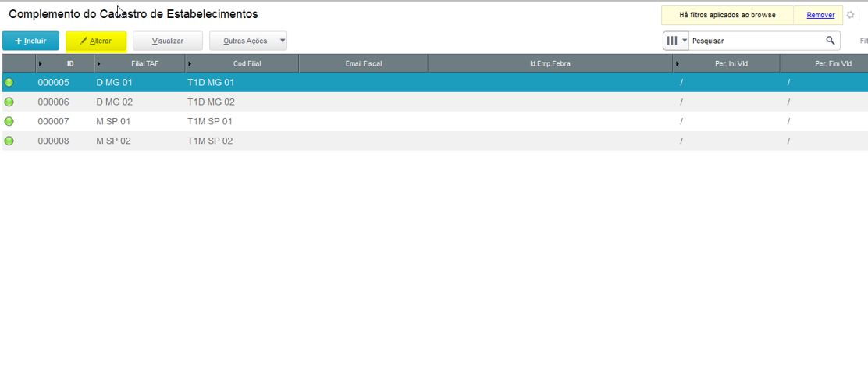This screenshot has width=868, height=372.
Task: Click the highlighted Alterar button
Action: click(x=96, y=41)
